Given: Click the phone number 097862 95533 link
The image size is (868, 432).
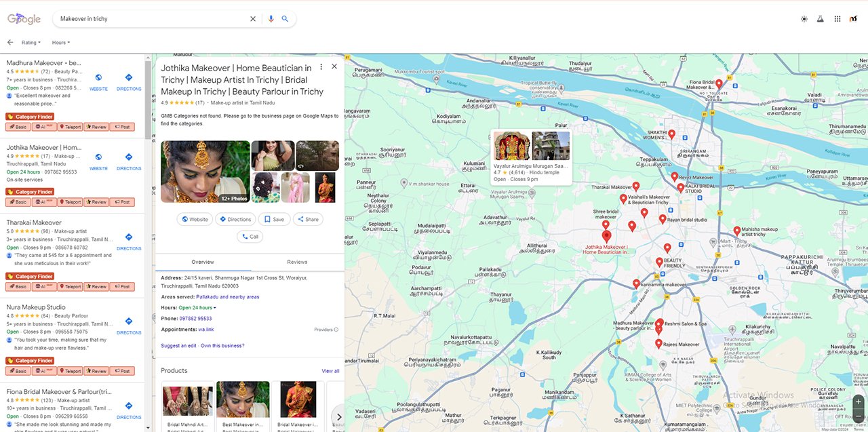Looking at the screenshot, I should click(x=196, y=319).
